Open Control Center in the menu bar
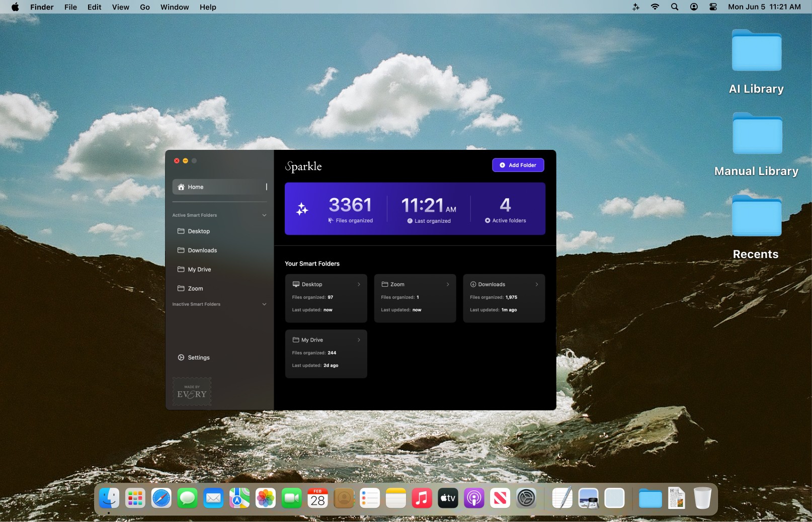The width and height of the screenshot is (812, 522). [713, 7]
